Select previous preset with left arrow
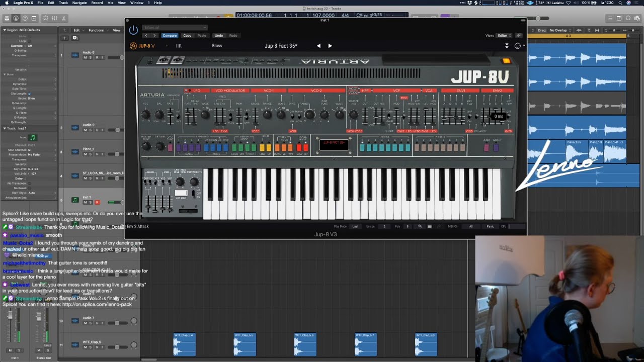The width and height of the screenshot is (644, 362). pyautogui.click(x=318, y=46)
